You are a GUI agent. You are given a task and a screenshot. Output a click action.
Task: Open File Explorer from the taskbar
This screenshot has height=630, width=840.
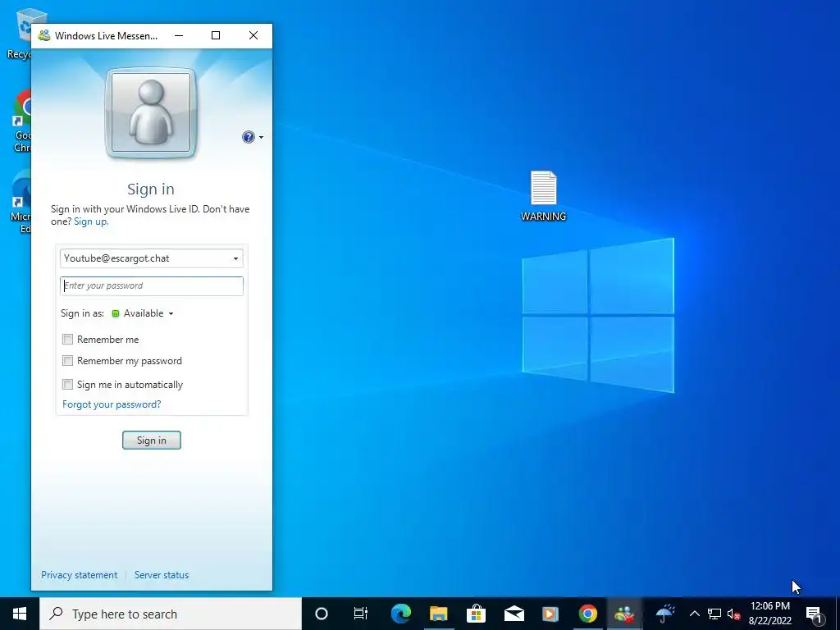(x=438, y=614)
